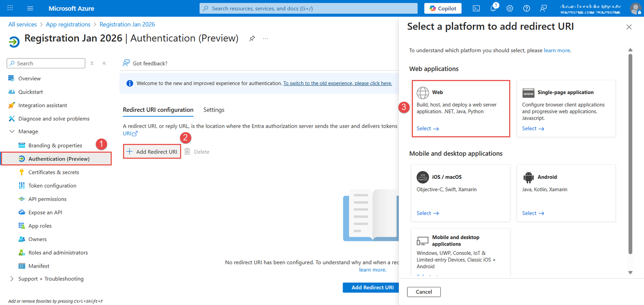Open the portal settings gear icon

[510, 8]
